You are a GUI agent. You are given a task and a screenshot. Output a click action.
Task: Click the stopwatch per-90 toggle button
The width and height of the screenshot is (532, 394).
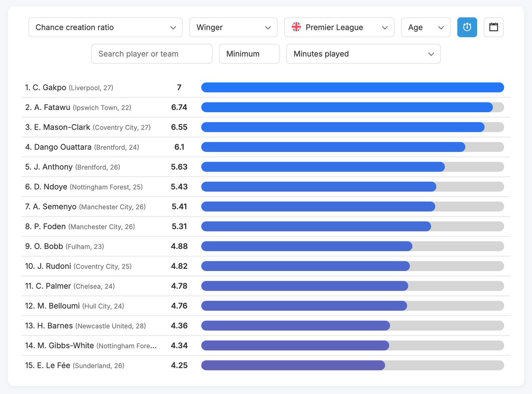(x=467, y=27)
